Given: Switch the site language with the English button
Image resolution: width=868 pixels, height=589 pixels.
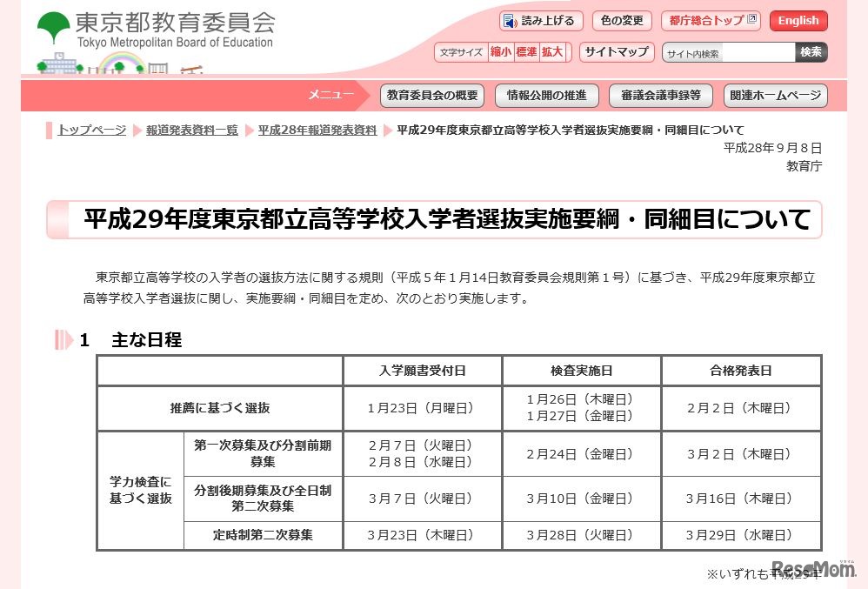Looking at the screenshot, I should (x=798, y=20).
